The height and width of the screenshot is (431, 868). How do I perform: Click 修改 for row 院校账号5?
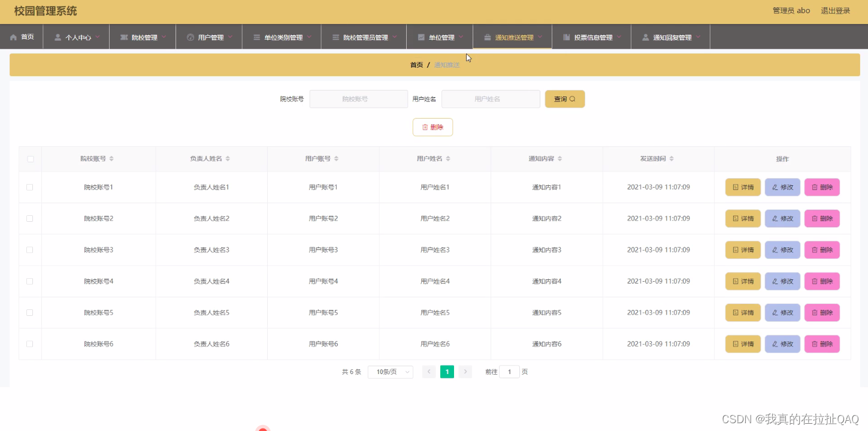[782, 312]
